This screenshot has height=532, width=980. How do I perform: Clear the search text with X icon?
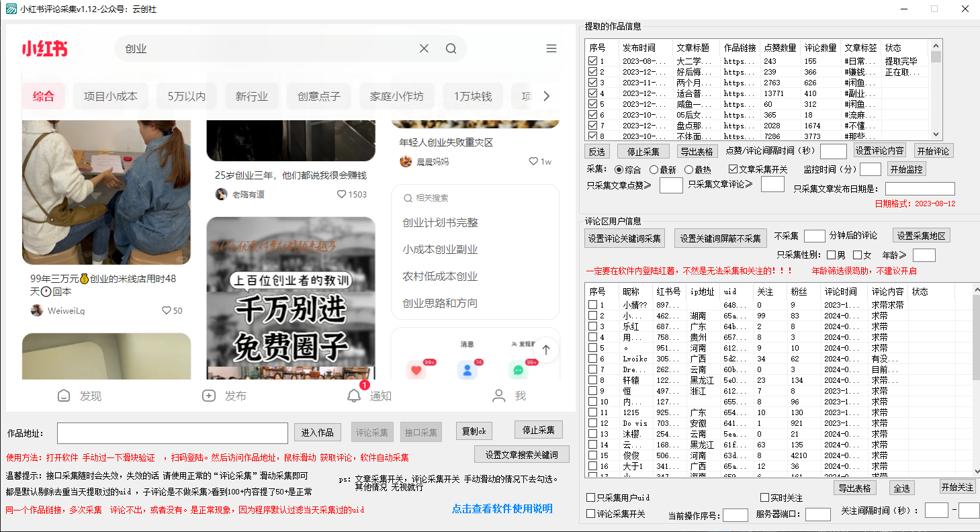(424, 48)
